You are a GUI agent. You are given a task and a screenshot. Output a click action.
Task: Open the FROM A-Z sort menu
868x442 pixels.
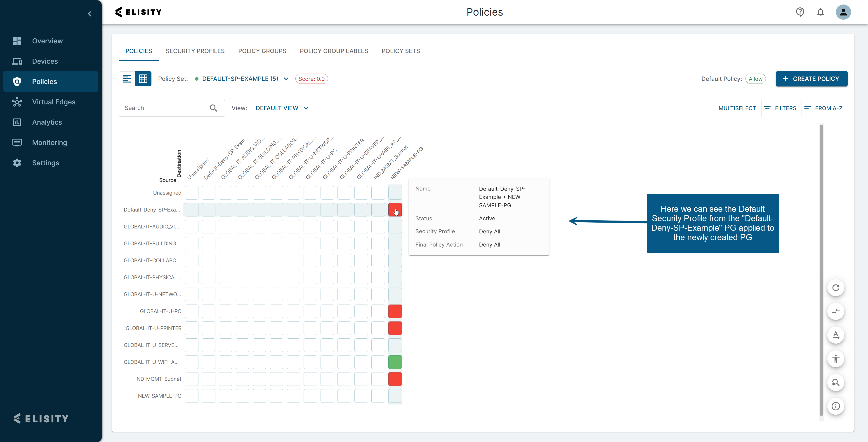click(x=823, y=108)
